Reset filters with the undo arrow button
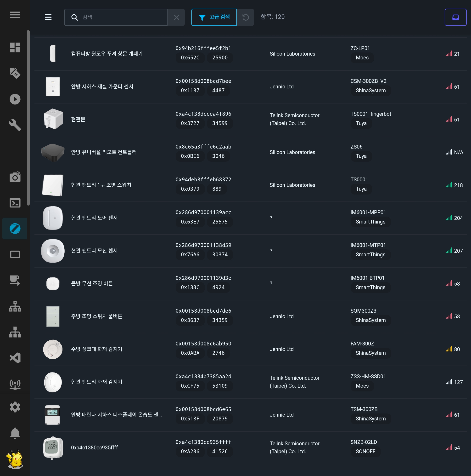The width and height of the screenshot is (471, 476). (x=245, y=17)
